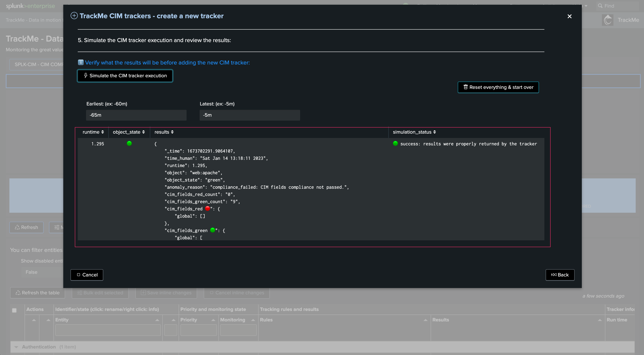Toggle select-all checkbox in background table header
Viewport: 644px width, 355px height.
[x=14, y=310]
